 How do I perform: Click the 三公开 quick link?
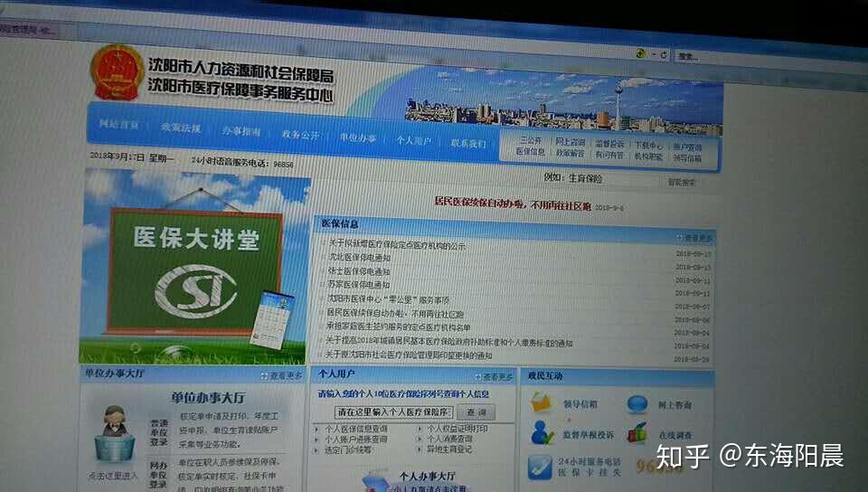(x=531, y=140)
